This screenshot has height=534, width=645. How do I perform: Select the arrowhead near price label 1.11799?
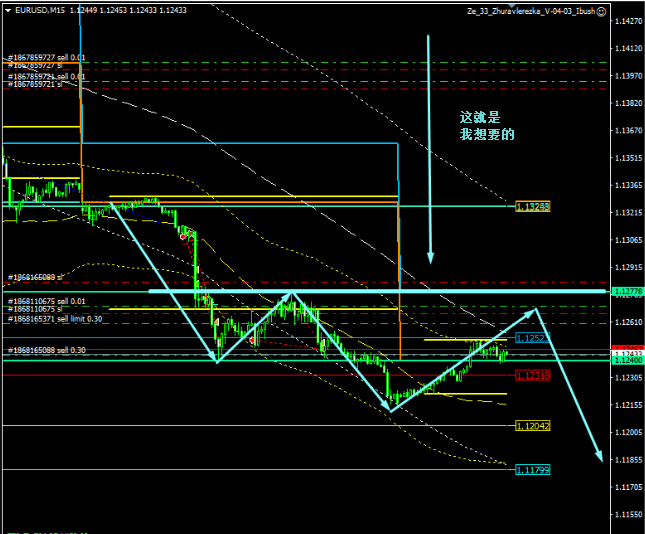599,456
